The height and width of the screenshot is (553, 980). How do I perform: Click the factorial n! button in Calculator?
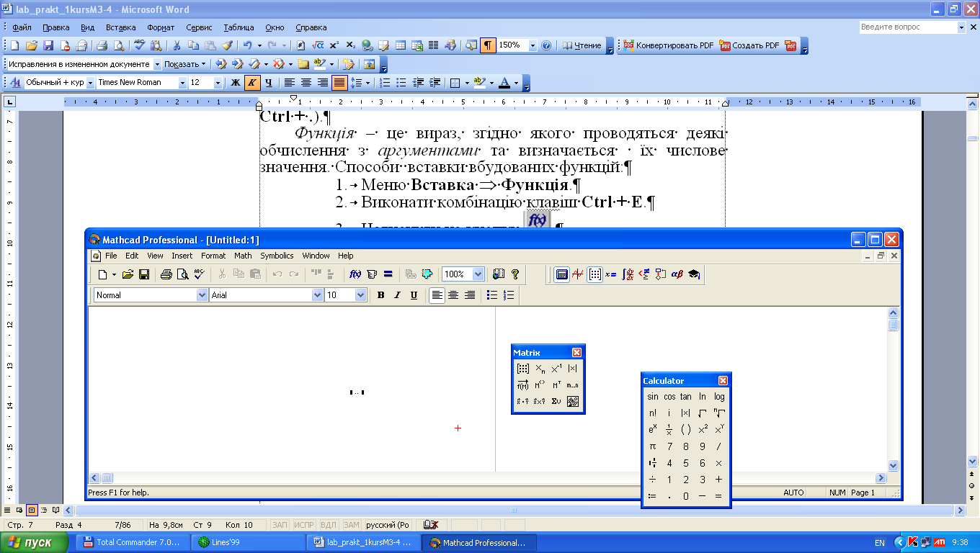(x=653, y=413)
